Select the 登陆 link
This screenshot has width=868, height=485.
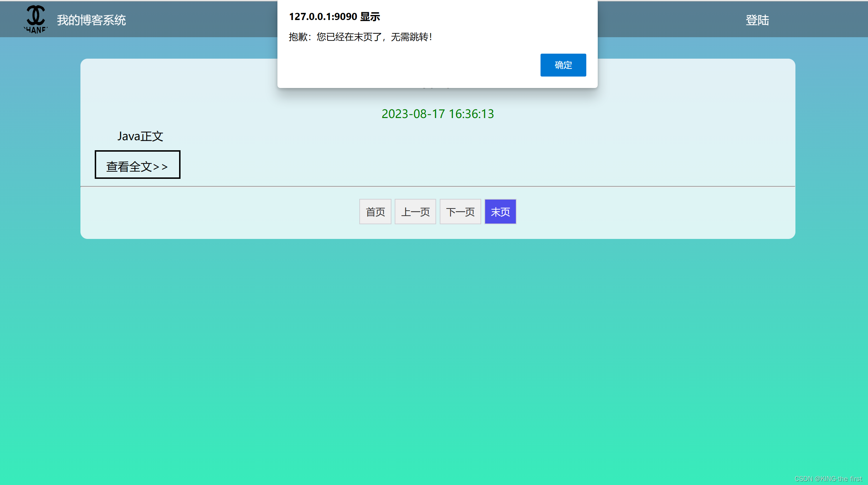(758, 20)
